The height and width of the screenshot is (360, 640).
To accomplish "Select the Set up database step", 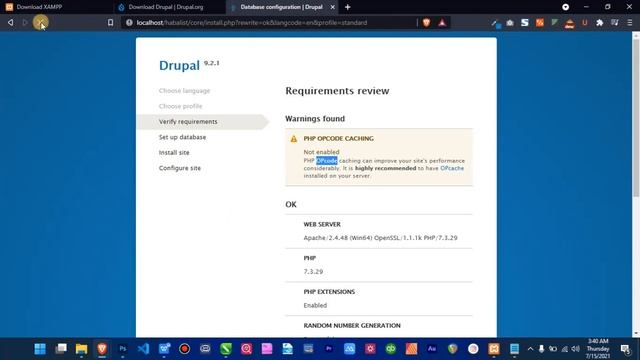I will click(182, 137).
